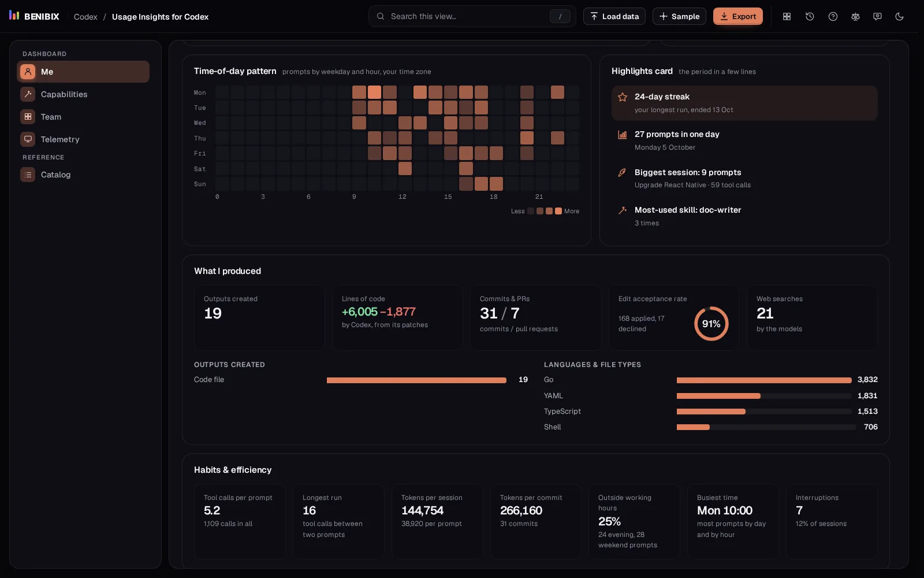
Task: Focus the Search this view field
Action: click(x=472, y=16)
